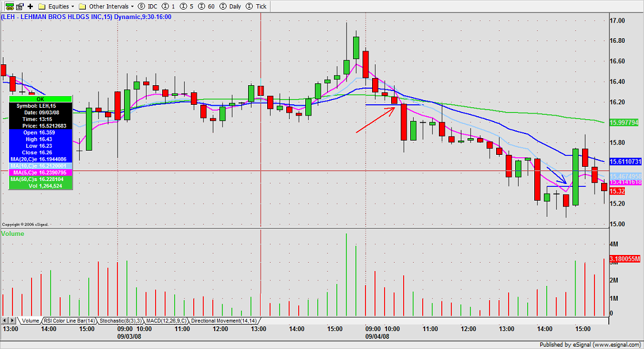Click the High 16.43 row
This screenshot has height=349, width=644.
click(x=41, y=139)
